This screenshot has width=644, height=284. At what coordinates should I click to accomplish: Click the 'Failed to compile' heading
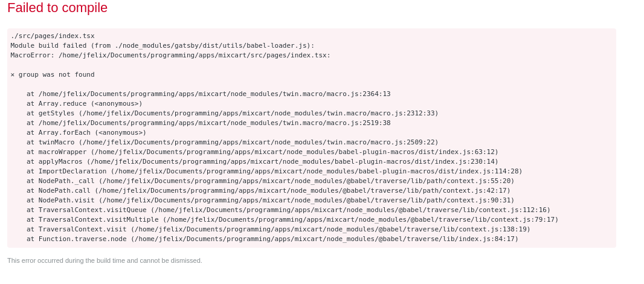[57, 8]
